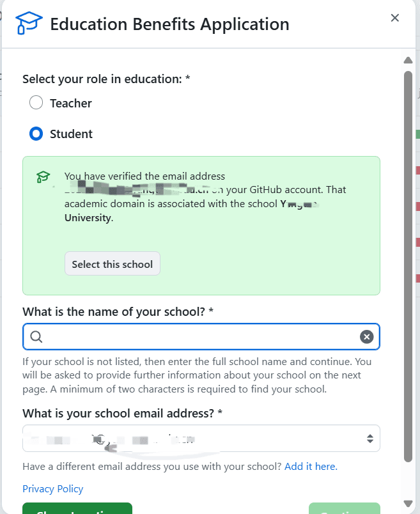
Task: Click the scrollbar up arrow
Action: pos(408,61)
